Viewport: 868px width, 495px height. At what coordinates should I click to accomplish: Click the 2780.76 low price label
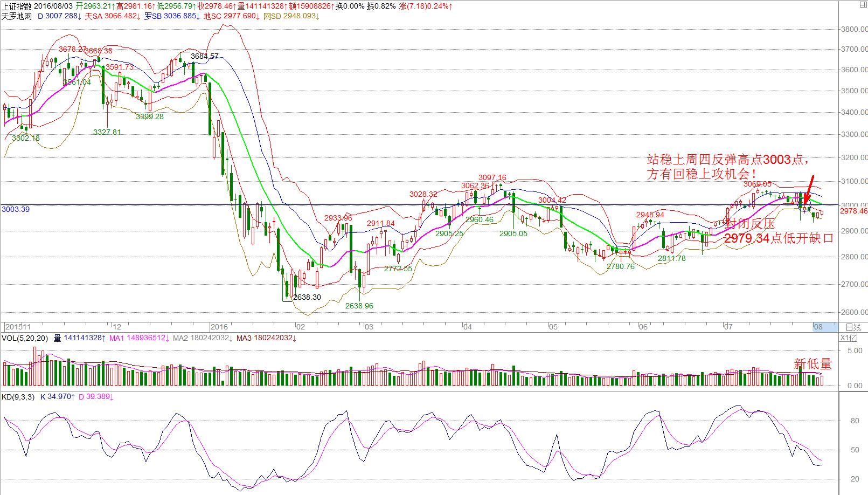tap(621, 266)
